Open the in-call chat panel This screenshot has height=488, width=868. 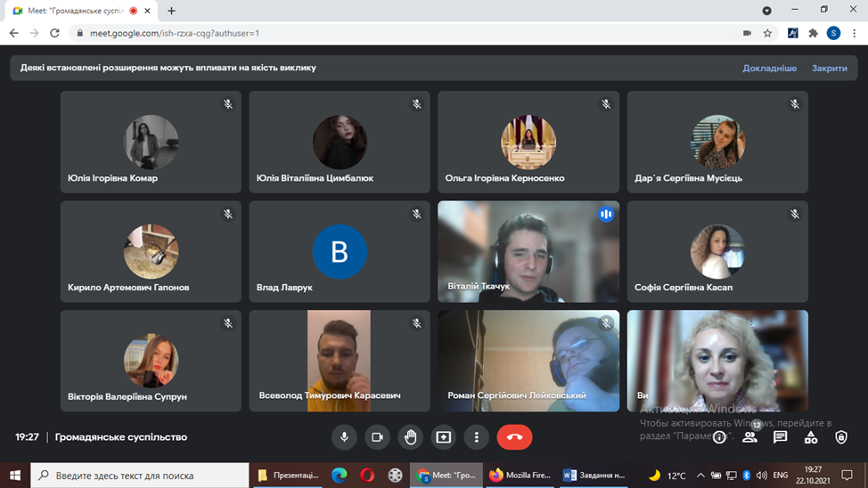point(780,437)
